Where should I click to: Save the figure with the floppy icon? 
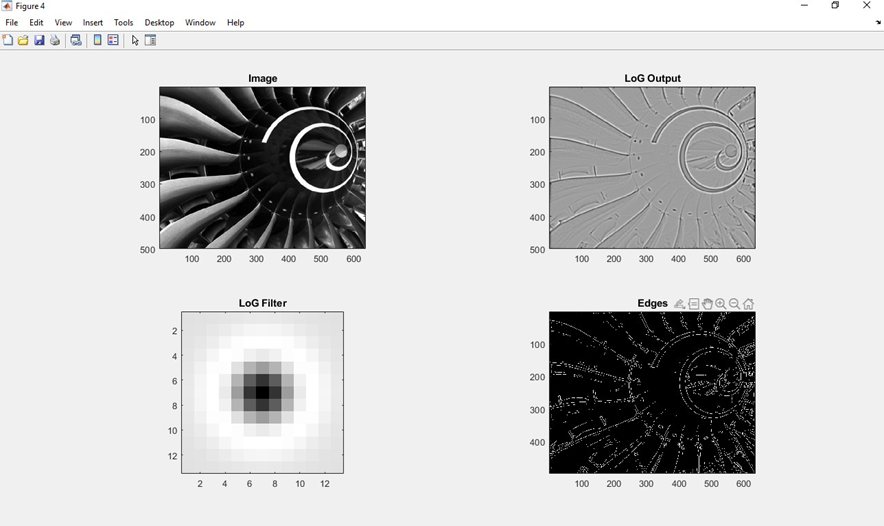point(39,40)
